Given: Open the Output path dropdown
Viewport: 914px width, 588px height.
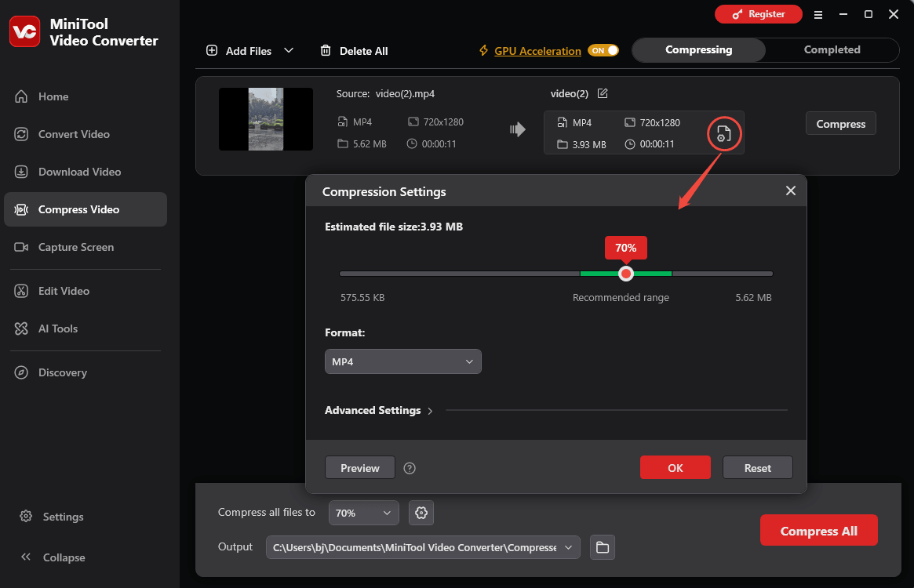Looking at the screenshot, I should (423, 547).
